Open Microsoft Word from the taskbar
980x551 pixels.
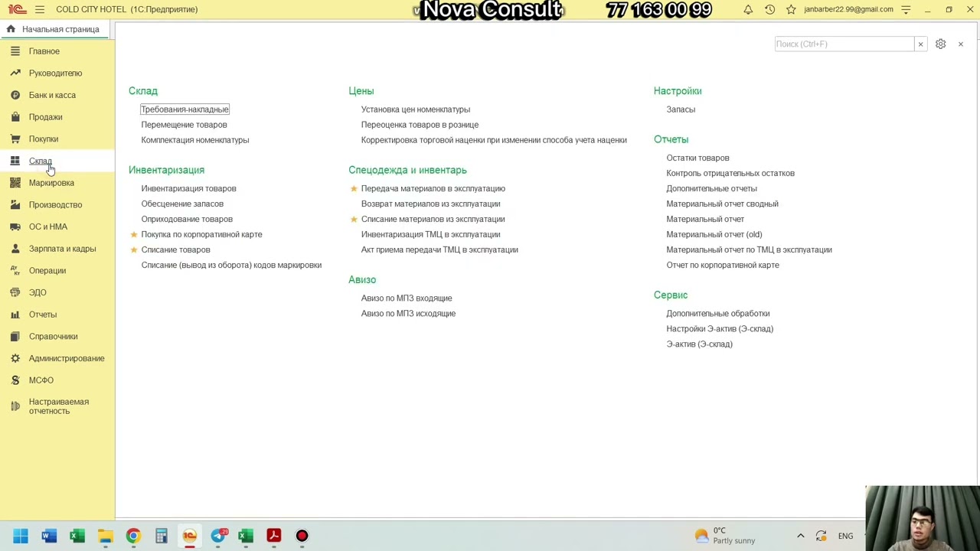pyautogui.click(x=49, y=536)
